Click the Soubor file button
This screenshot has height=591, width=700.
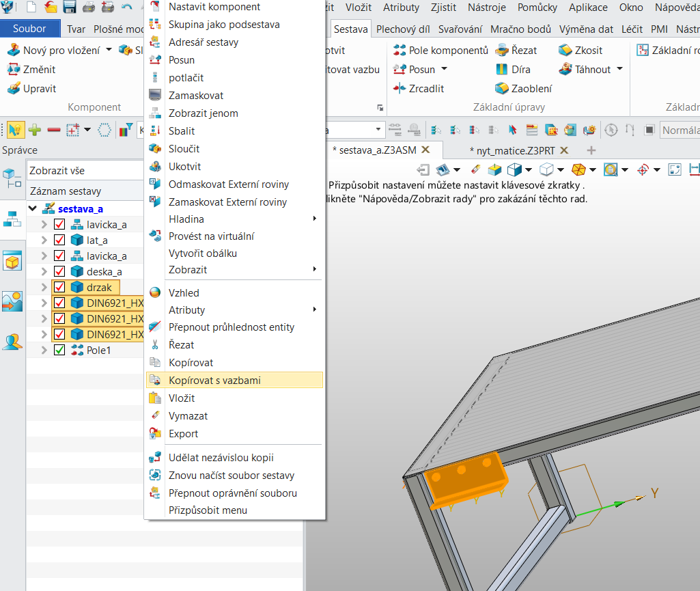(x=29, y=29)
